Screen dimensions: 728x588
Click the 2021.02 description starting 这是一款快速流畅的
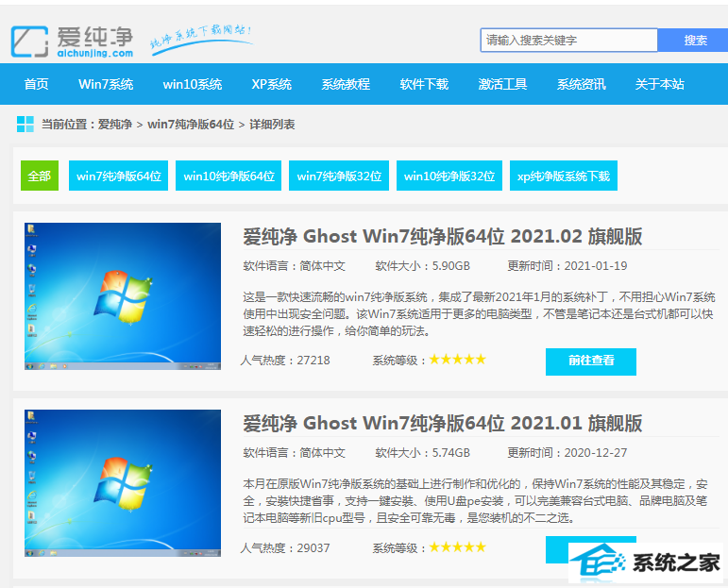(479, 313)
